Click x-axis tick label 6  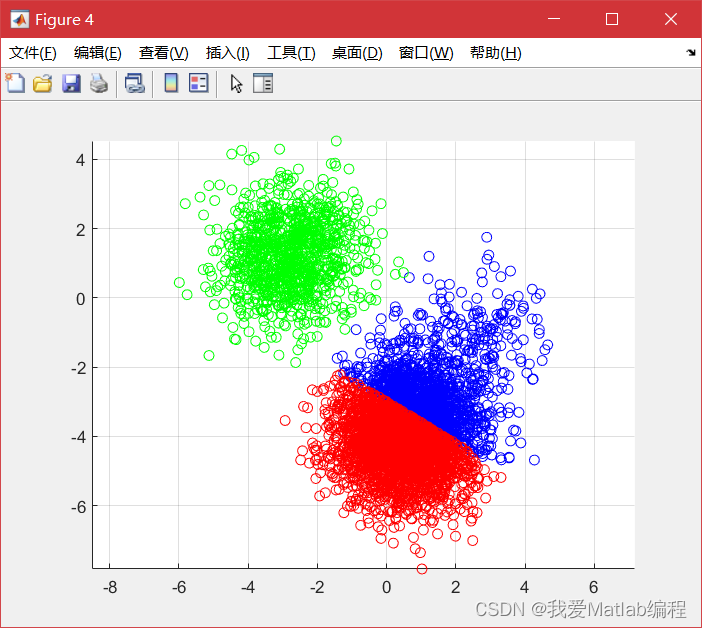(594, 587)
